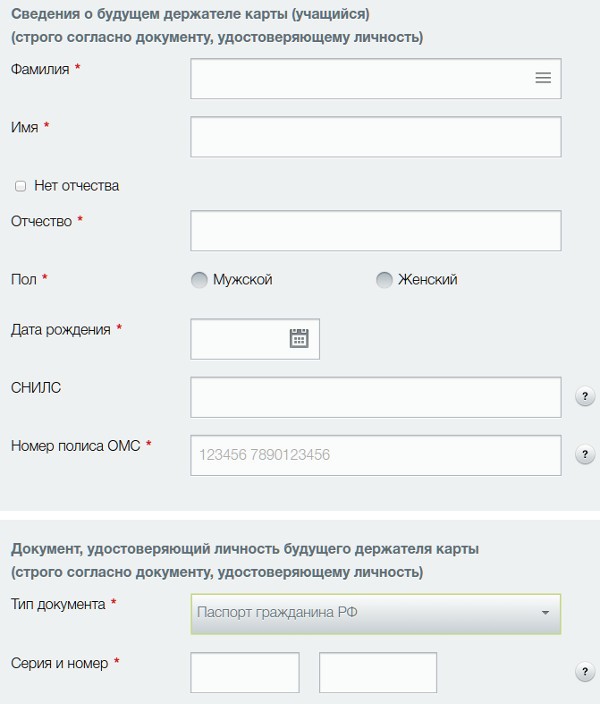Open the calendar picker for Дата рождения

299,338
